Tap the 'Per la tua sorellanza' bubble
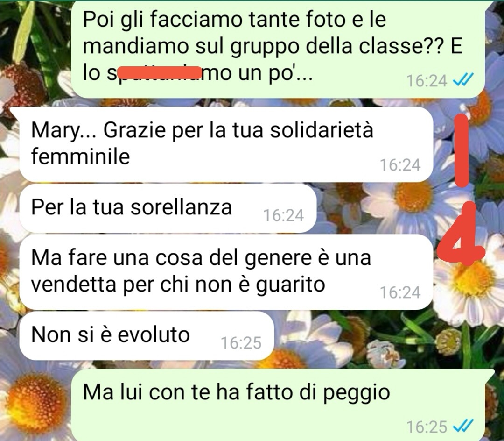Viewport: 504px width, 441px height. pos(168,208)
